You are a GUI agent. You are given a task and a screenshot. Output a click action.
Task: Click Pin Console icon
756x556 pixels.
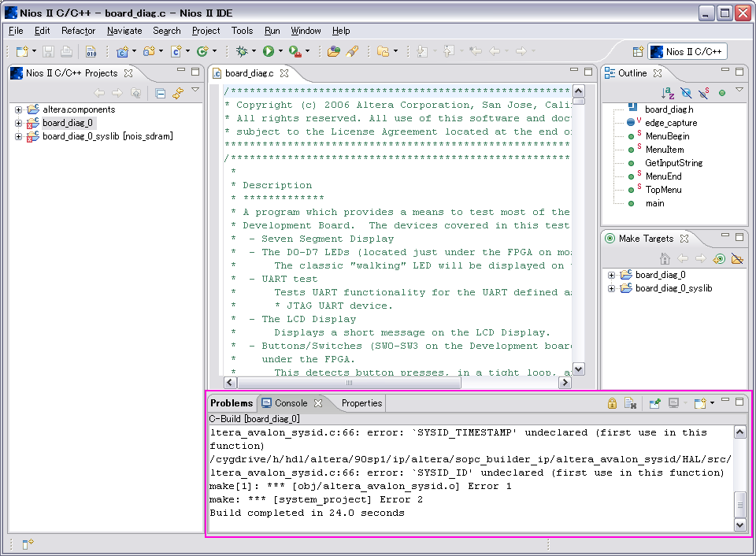point(654,403)
